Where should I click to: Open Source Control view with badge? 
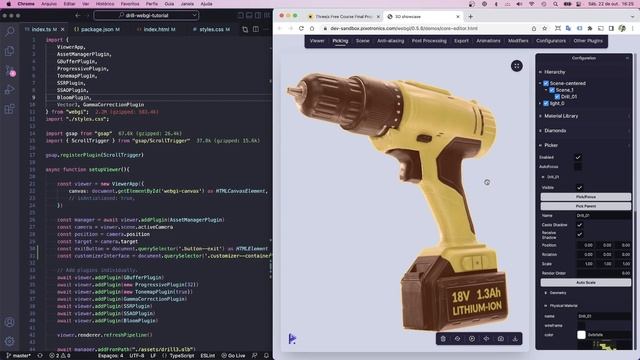(10, 71)
